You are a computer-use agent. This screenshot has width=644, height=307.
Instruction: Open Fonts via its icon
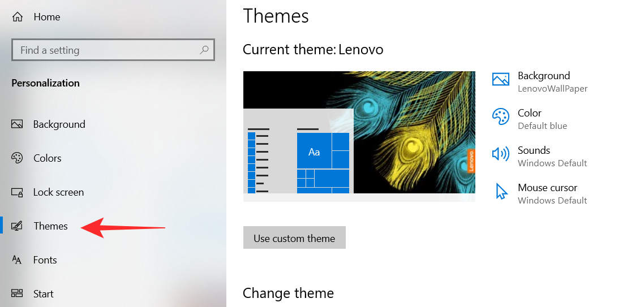tap(17, 260)
